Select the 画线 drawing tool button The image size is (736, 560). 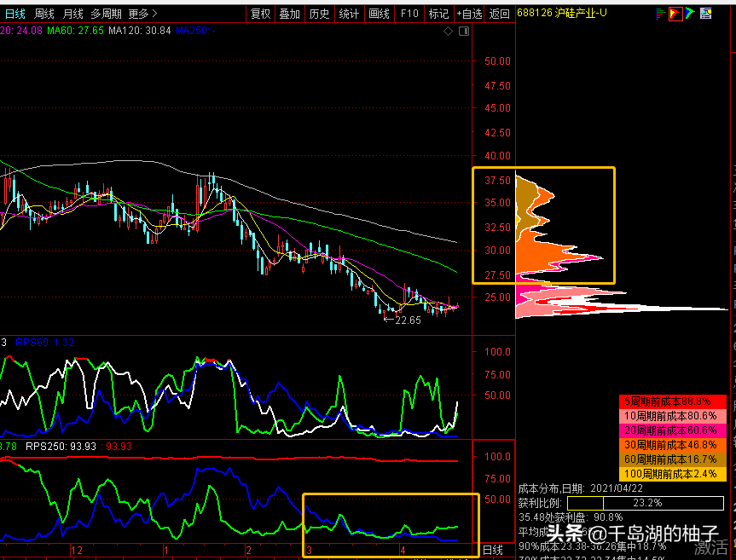click(x=379, y=14)
